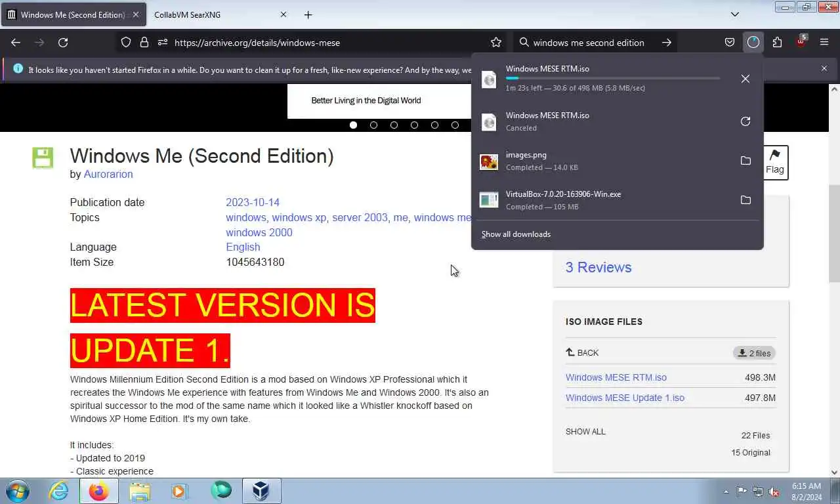Image resolution: width=840 pixels, height=504 pixels.
Task: Open the uBlock Origin extension icon
Action: [801, 41]
